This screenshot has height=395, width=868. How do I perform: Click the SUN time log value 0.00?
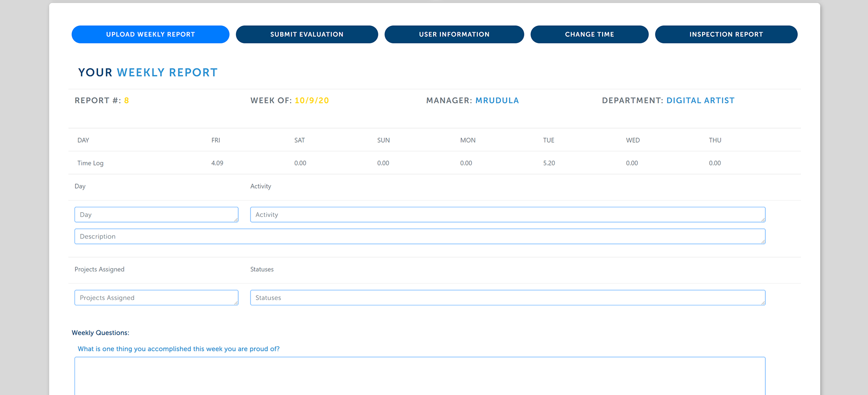[x=383, y=163]
